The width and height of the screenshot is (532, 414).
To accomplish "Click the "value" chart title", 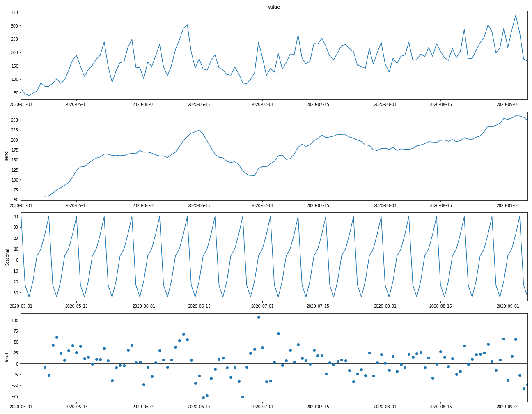I will [274, 7].
